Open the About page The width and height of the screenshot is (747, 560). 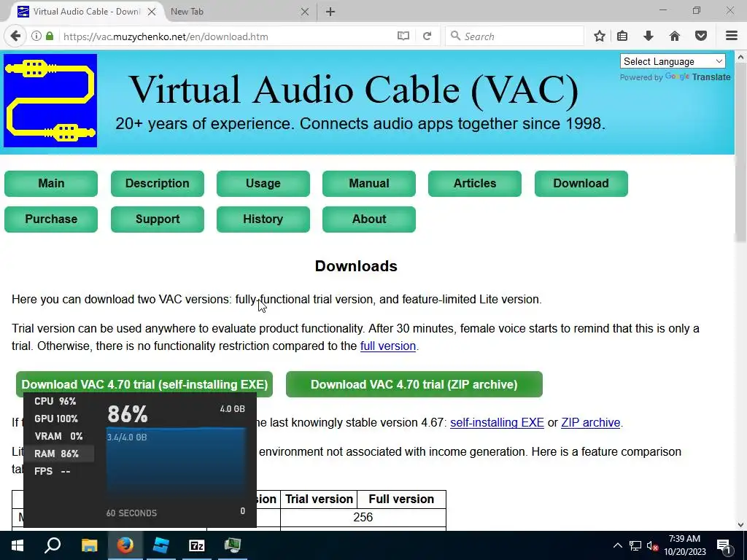coord(368,219)
